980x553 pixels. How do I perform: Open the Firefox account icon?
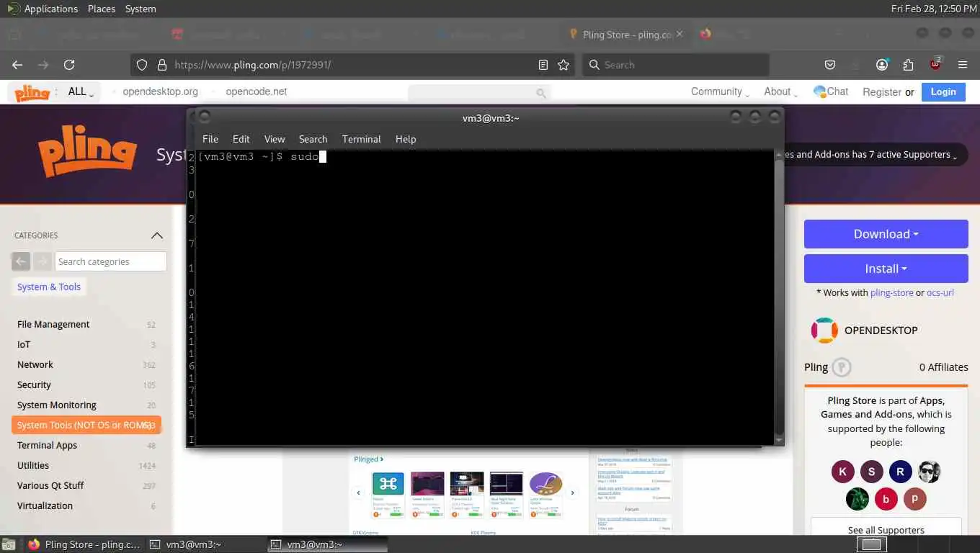tap(882, 65)
